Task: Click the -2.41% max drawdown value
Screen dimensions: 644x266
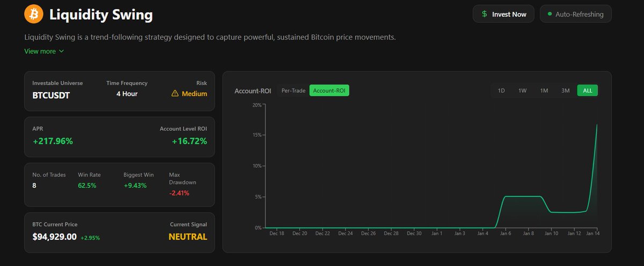Action: click(x=179, y=193)
